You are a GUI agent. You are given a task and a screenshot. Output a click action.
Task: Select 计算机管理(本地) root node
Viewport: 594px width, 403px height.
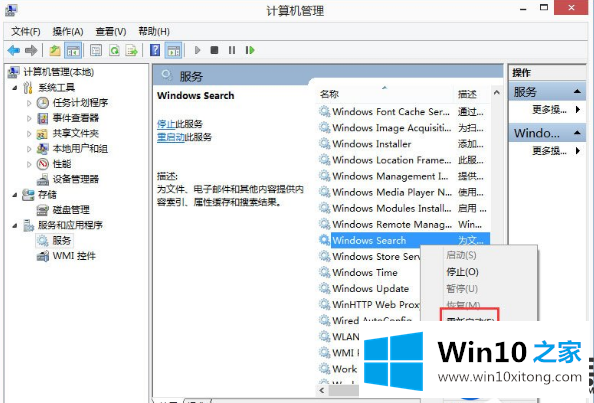point(59,72)
